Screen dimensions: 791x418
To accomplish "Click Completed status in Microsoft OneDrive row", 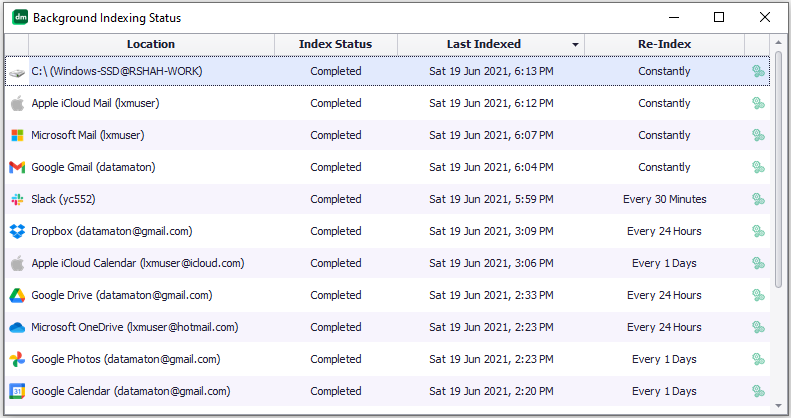I will click(x=336, y=327).
